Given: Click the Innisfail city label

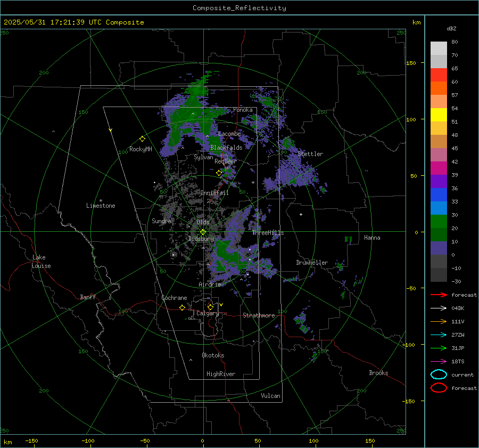Looking at the screenshot, I should coord(214,193).
